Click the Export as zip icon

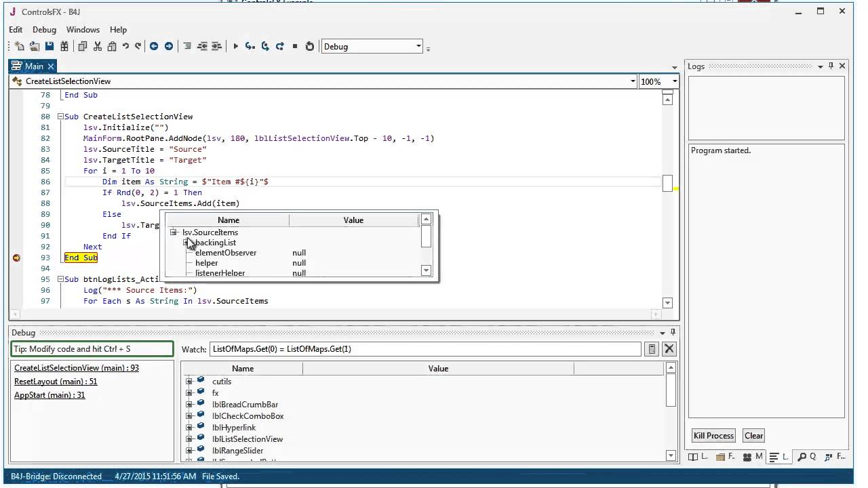pos(64,46)
